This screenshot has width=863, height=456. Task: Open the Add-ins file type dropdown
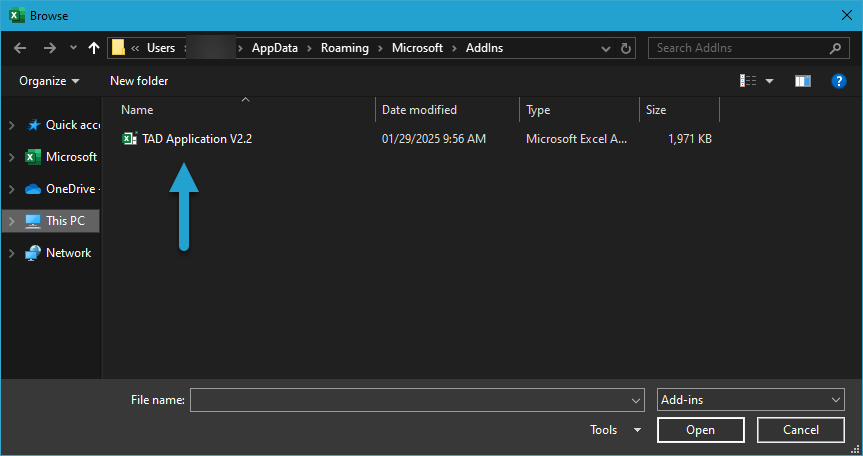751,400
